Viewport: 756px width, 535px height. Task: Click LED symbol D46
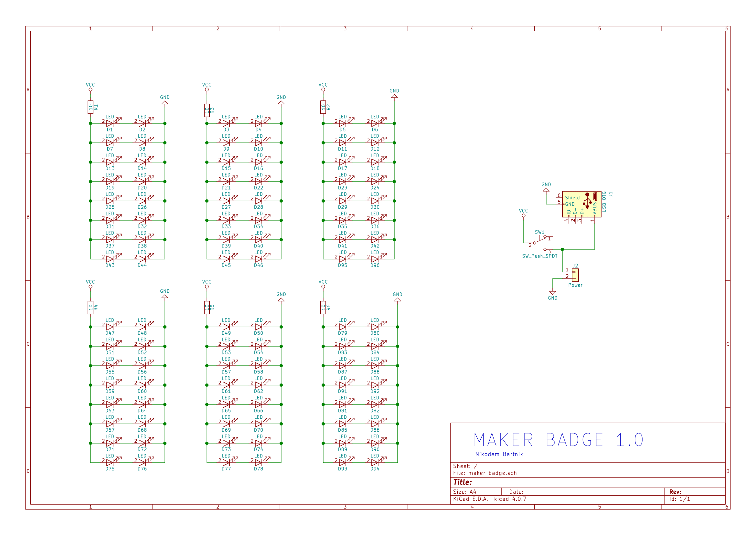(x=259, y=259)
